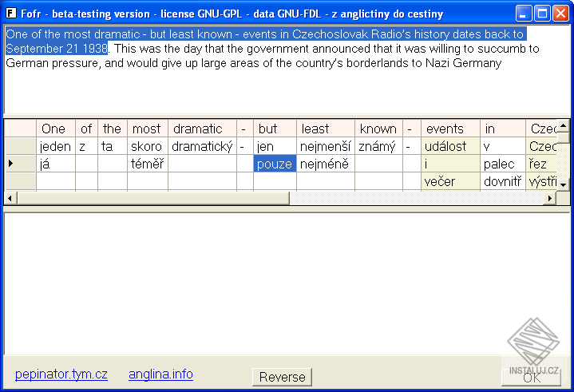
Task: Click inside the empty lower output pane
Action: tap(287, 283)
